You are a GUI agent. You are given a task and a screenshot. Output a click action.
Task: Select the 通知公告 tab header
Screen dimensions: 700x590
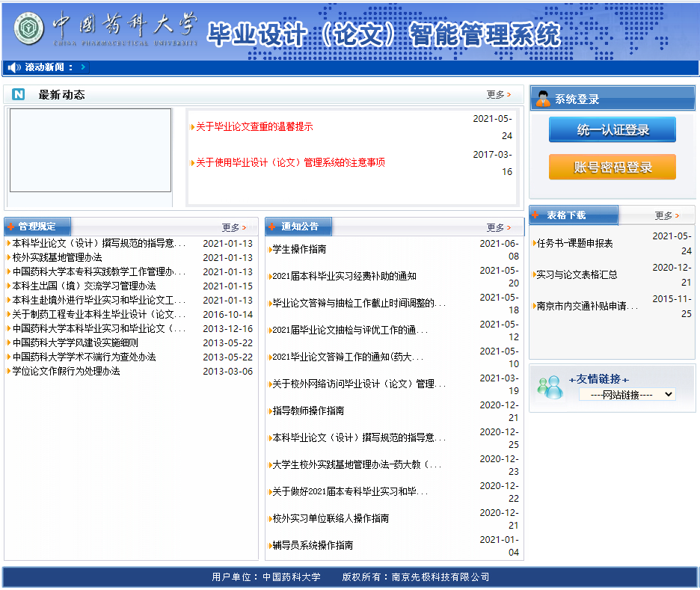coord(299,227)
